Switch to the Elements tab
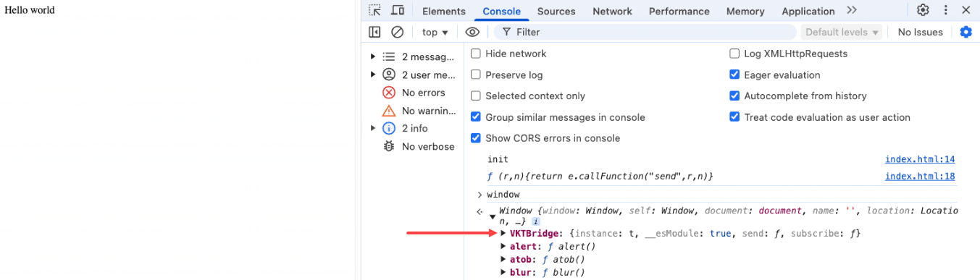The image size is (980, 280). [x=444, y=11]
